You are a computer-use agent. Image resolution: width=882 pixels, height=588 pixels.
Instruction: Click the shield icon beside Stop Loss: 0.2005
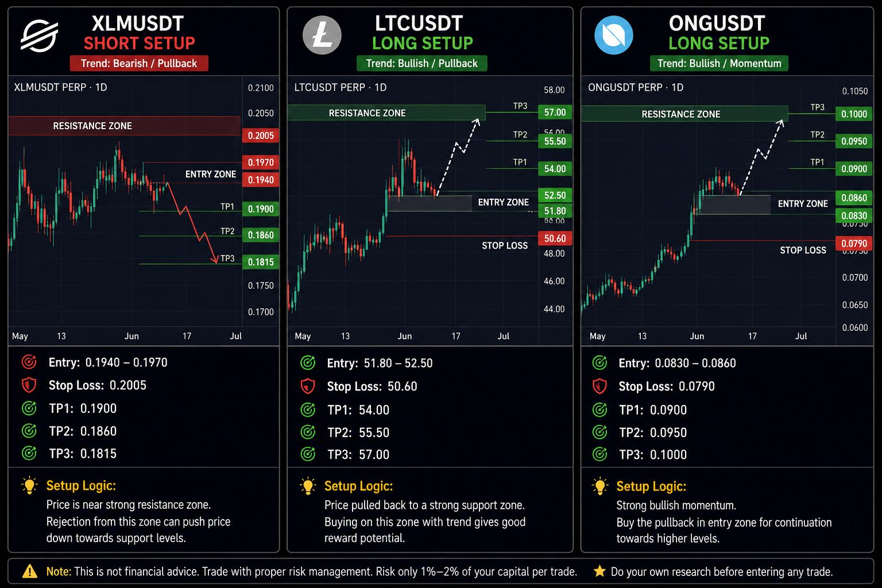[x=29, y=385]
